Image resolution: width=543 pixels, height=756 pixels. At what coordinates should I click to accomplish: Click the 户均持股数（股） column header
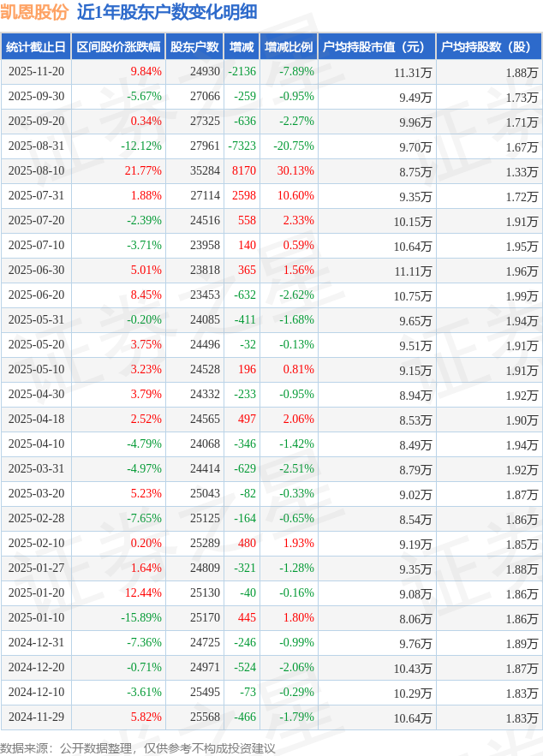pyautogui.click(x=488, y=47)
